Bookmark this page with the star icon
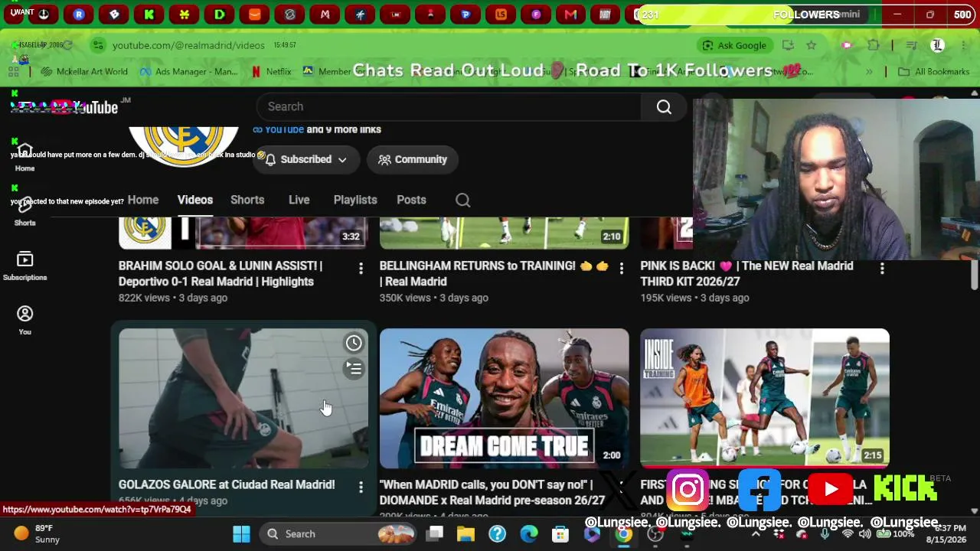 (811, 45)
